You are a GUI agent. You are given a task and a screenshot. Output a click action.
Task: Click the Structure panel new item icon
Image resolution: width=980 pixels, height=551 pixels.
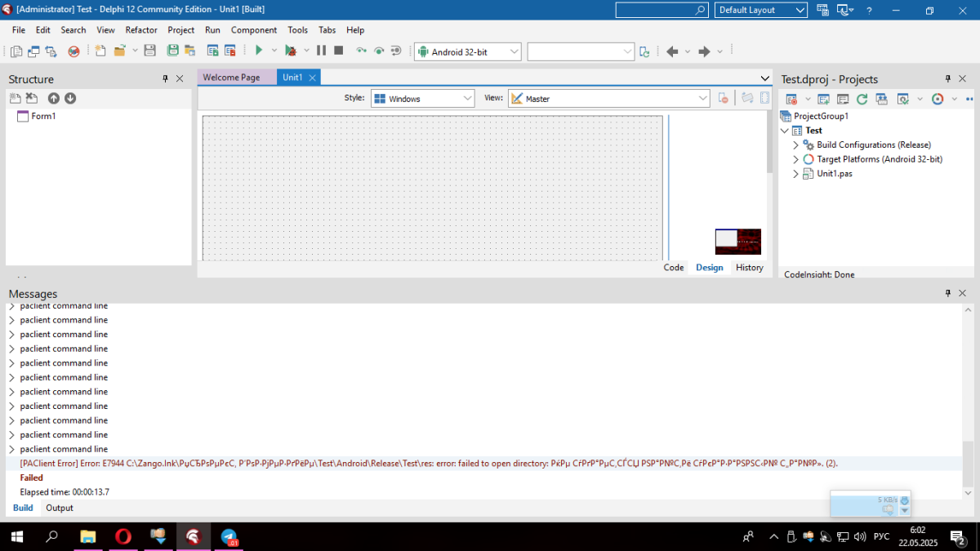click(15, 98)
